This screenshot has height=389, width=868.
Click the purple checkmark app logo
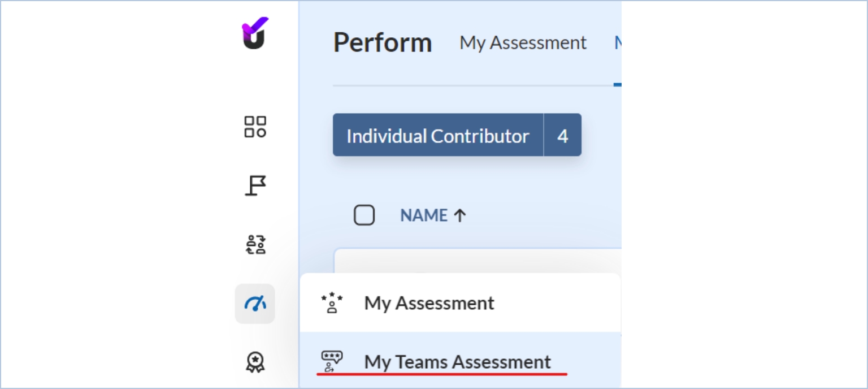(x=255, y=33)
